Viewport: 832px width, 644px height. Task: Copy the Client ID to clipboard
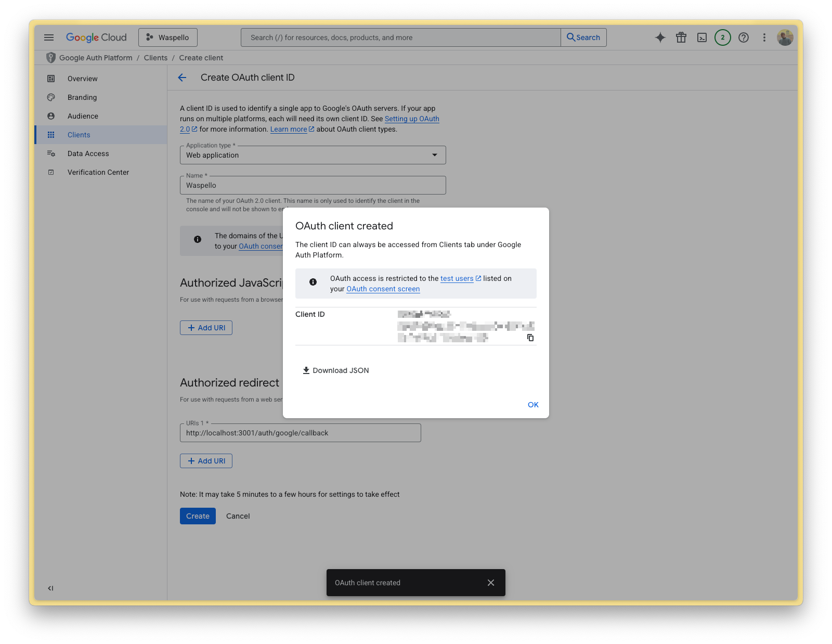(x=530, y=338)
